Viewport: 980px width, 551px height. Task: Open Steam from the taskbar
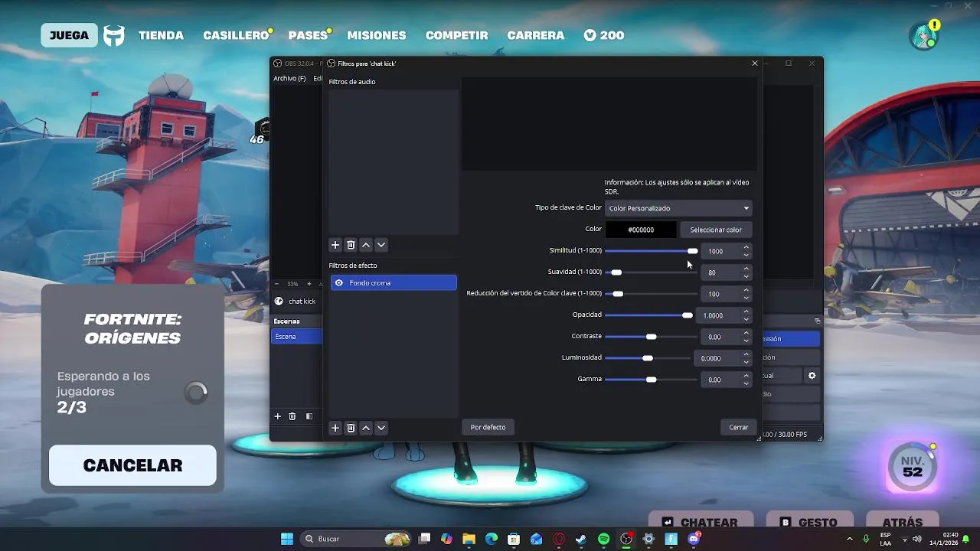tap(581, 539)
